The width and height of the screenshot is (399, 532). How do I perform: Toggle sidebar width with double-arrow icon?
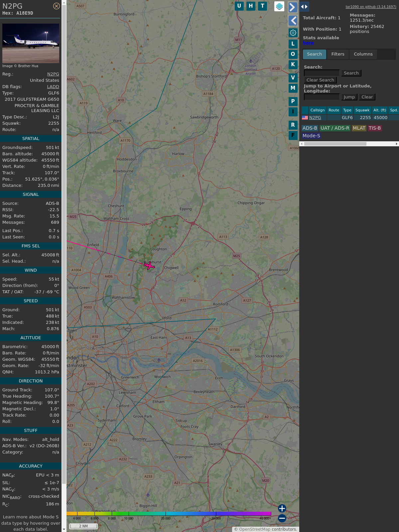pos(304,7)
